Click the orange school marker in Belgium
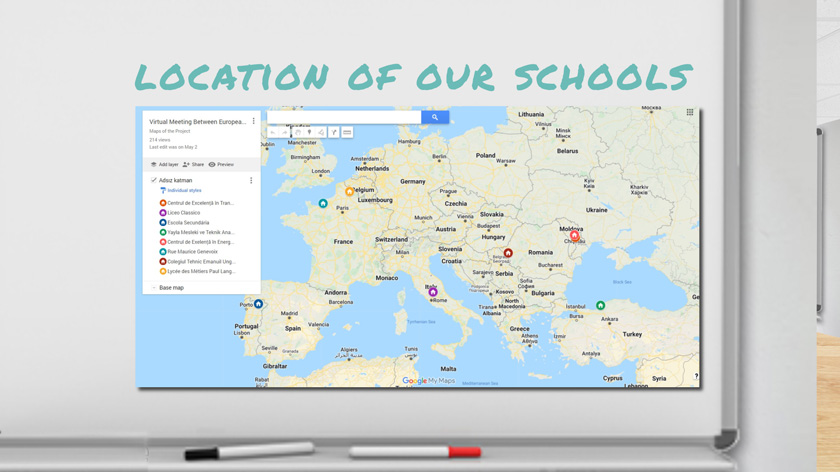The width and height of the screenshot is (840, 472). [349, 191]
